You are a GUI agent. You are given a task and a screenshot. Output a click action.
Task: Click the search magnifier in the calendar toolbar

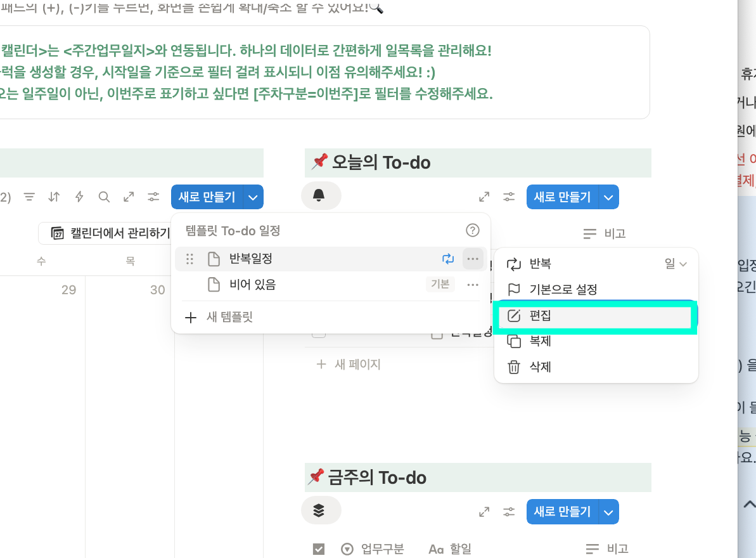104,197
